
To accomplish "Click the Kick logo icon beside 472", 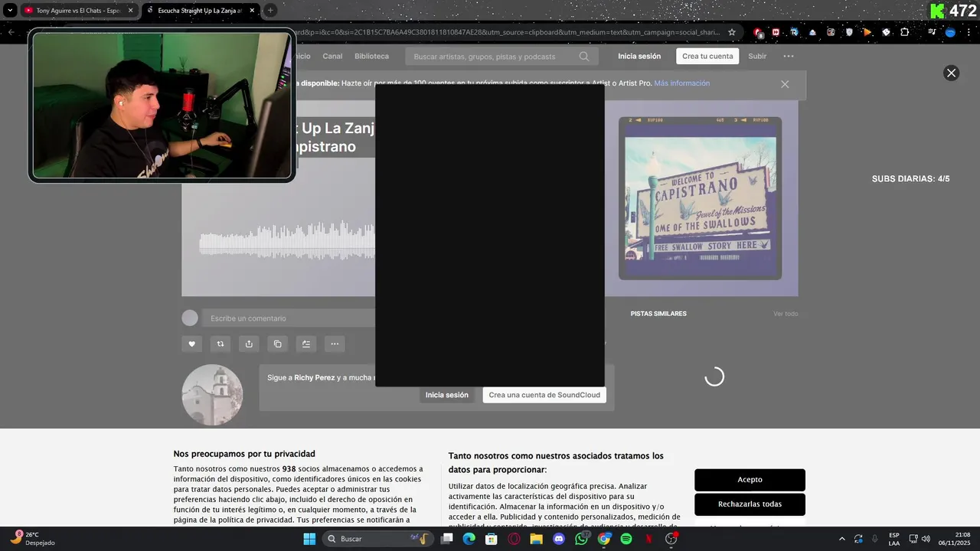I will point(938,11).
